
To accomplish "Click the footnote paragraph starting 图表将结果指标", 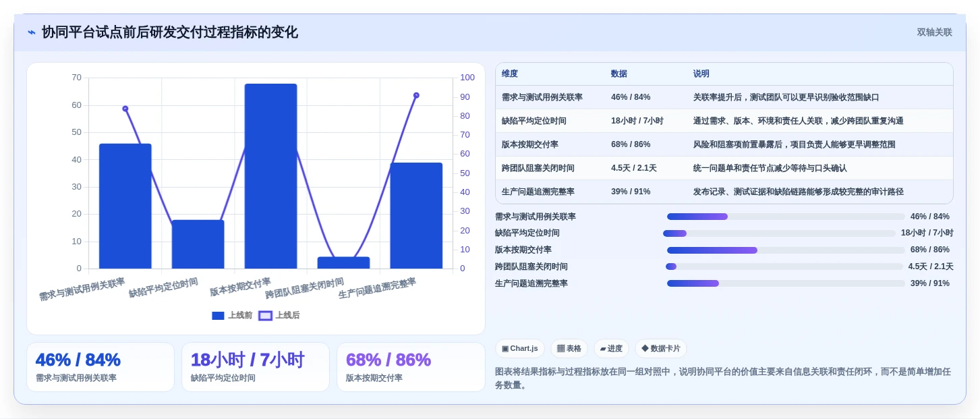I will click(723, 379).
